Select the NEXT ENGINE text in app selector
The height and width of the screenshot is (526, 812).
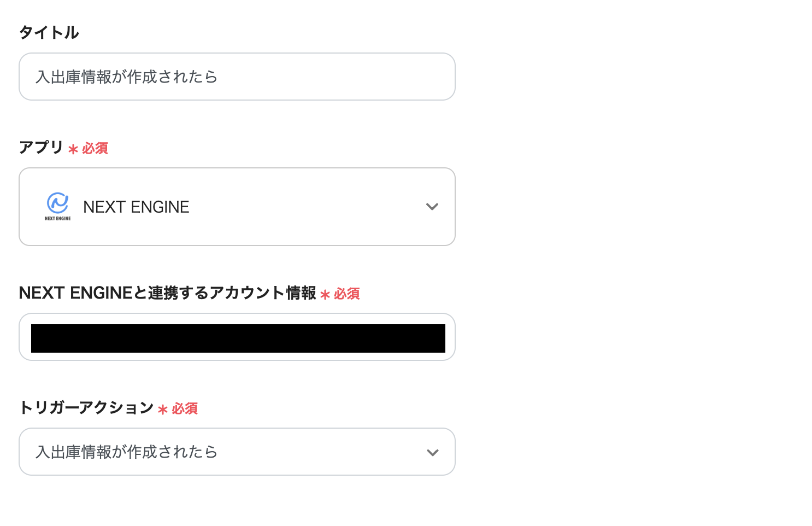136,207
